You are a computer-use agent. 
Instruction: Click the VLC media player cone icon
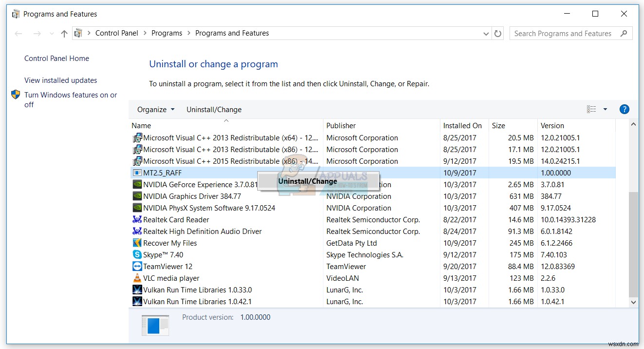click(137, 278)
